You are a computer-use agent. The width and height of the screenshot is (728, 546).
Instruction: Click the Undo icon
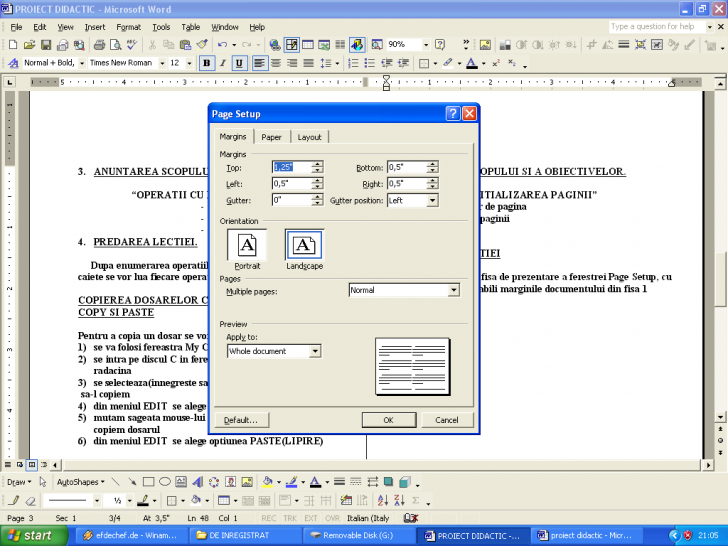pyautogui.click(x=221, y=44)
